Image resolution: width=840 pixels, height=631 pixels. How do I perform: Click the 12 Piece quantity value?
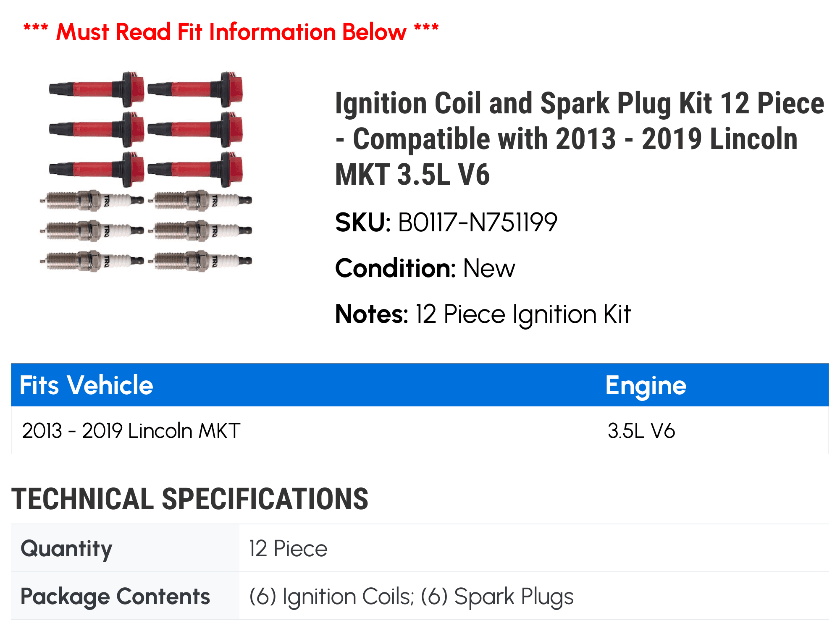[288, 548]
